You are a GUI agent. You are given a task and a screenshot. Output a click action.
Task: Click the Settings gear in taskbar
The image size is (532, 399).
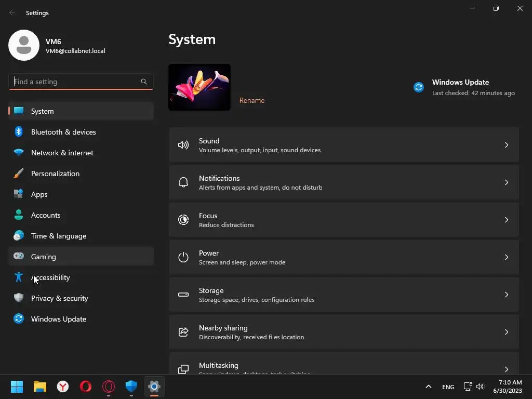coord(154,387)
